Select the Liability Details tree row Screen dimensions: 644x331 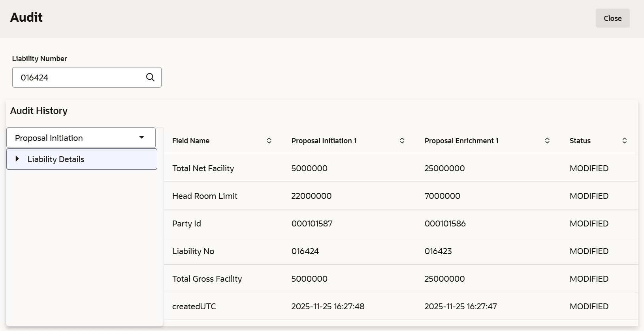tap(82, 159)
